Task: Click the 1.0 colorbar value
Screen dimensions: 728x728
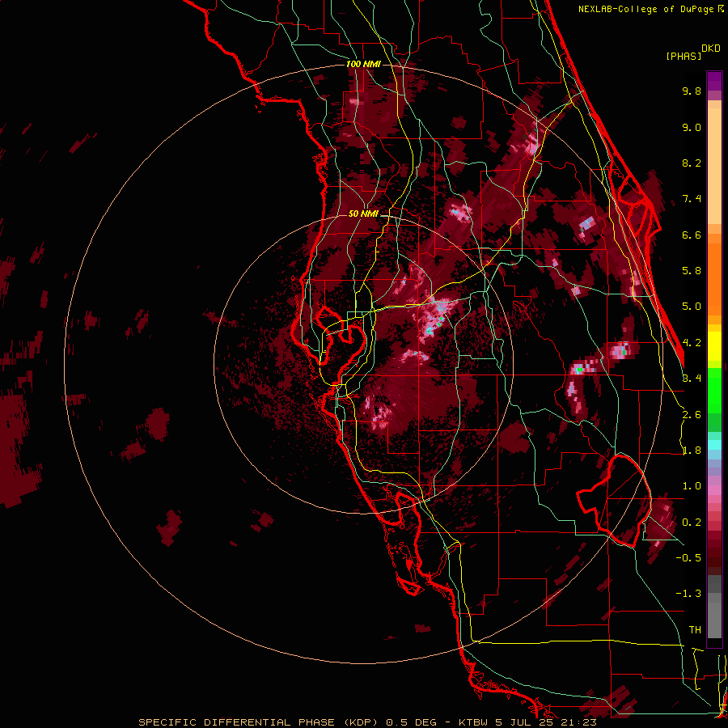Action: pos(692,486)
